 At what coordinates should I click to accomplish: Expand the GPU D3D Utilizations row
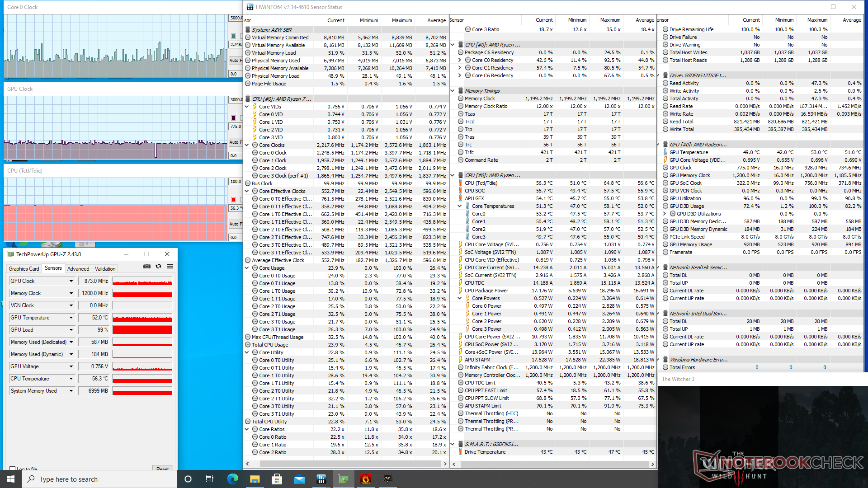665,214
